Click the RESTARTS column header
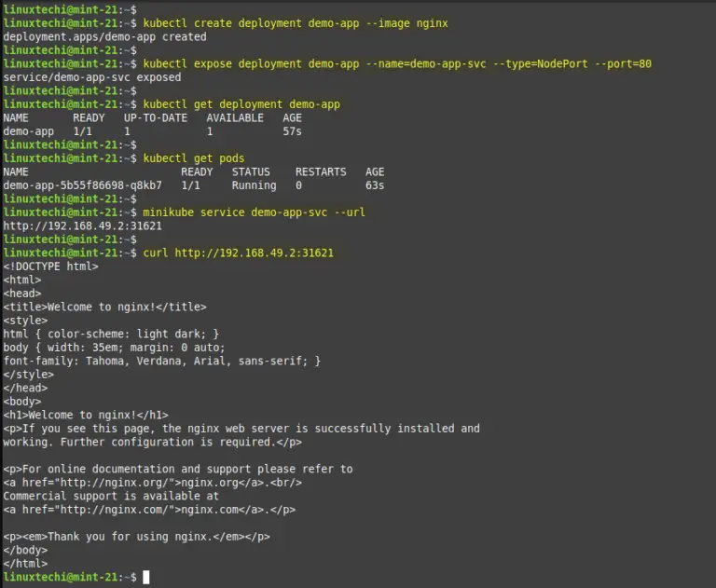 coord(321,172)
